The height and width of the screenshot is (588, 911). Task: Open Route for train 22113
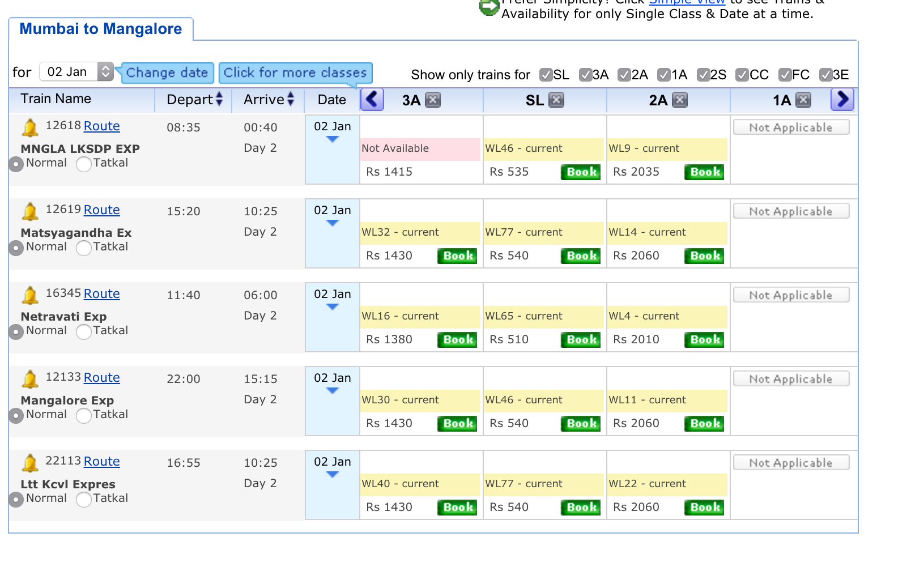(x=102, y=462)
